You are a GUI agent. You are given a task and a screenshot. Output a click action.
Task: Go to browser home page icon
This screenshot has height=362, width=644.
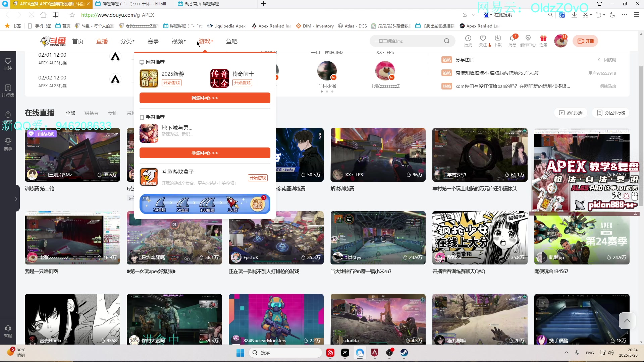43,15
